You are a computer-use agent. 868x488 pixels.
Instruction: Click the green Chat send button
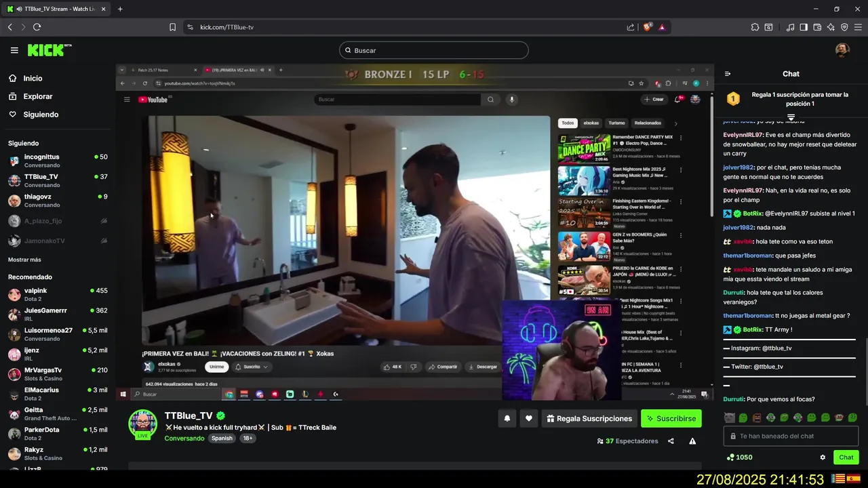(x=846, y=457)
